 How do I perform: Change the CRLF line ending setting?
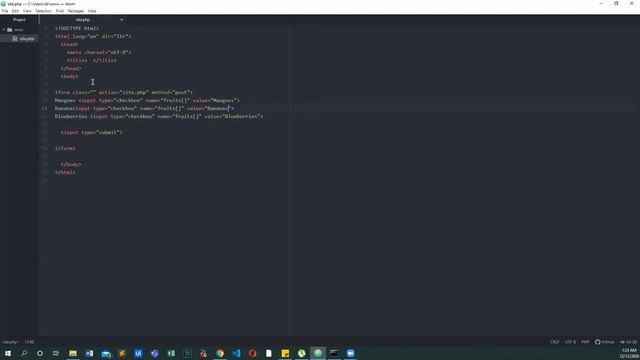coord(555,342)
